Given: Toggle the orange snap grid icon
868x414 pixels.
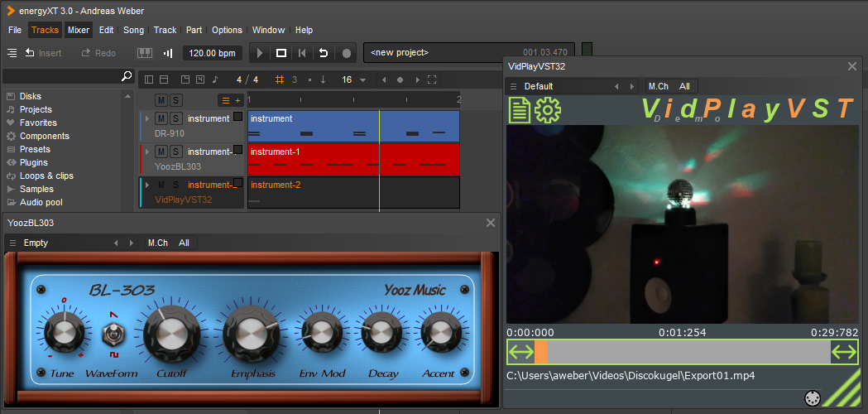Looking at the screenshot, I should pyautogui.click(x=280, y=79).
